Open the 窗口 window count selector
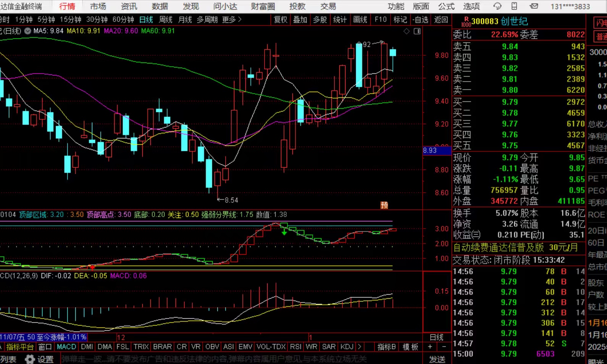 45,346
